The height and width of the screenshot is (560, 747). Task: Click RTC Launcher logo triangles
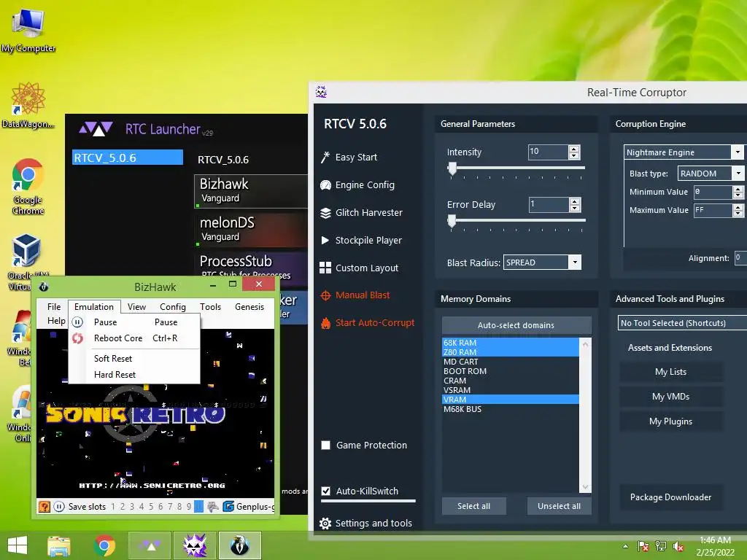click(96, 128)
